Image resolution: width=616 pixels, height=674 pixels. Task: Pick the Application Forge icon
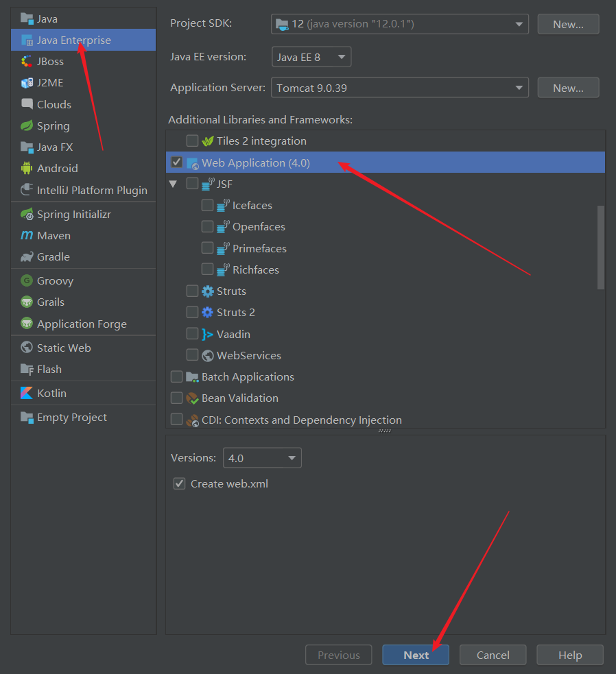[27, 323]
